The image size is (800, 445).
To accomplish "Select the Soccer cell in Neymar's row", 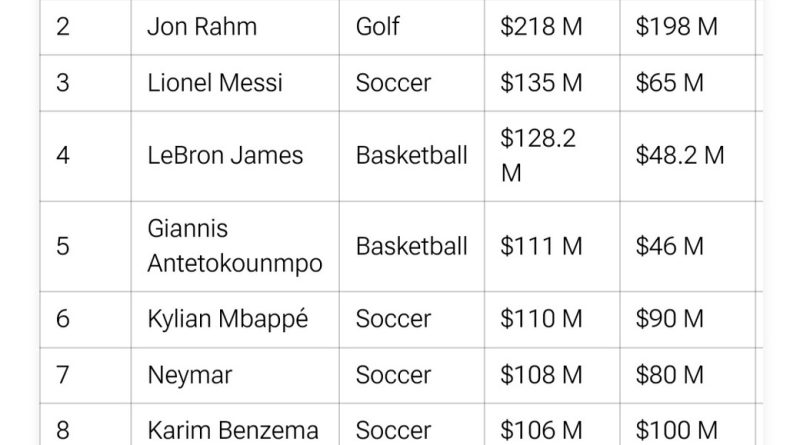I will tap(393, 376).
